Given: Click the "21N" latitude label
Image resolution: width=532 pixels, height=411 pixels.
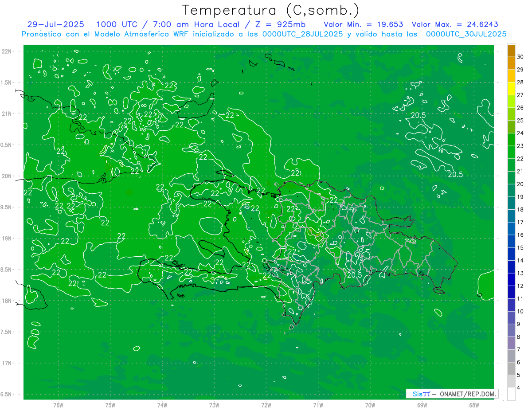Looking at the screenshot, I should tap(7, 114).
